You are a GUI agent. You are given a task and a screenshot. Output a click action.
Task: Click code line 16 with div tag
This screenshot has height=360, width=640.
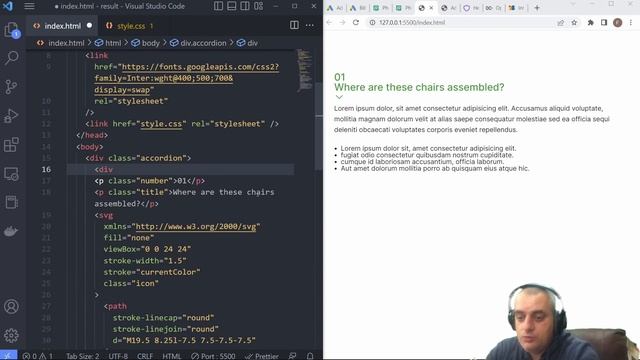click(180, 169)
